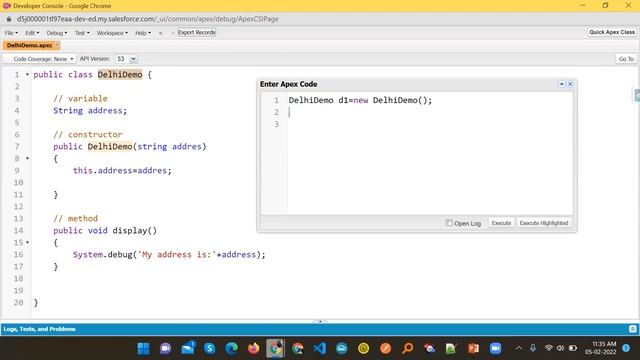
Task: Click the site lock icon in address bar
Action: pos(9,19)
